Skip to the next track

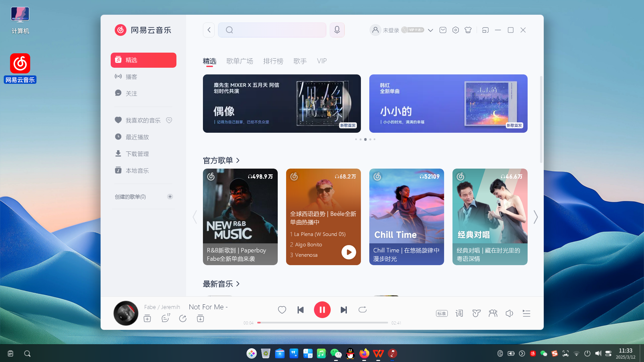pyautogui.click(x=344, y=310)
